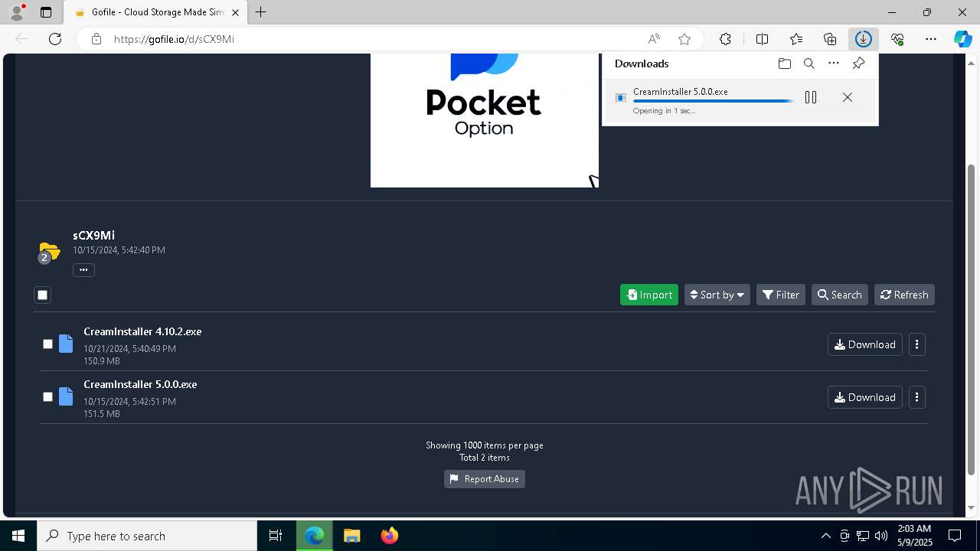
Task: Open File Explorer from the taskbar
Action: click(x=351, y=536)
